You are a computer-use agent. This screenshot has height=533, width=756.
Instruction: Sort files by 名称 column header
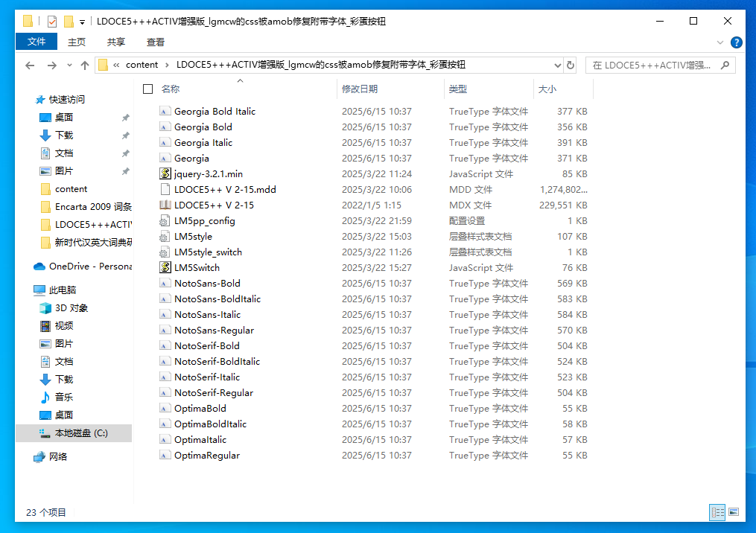171,89
